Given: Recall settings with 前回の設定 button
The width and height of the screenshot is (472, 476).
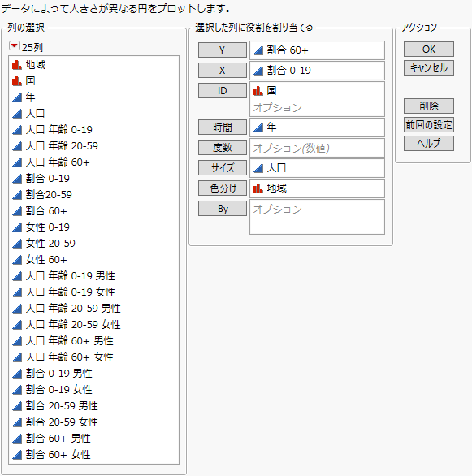Looking at the screenshot, I should click(x=429, y=125).
